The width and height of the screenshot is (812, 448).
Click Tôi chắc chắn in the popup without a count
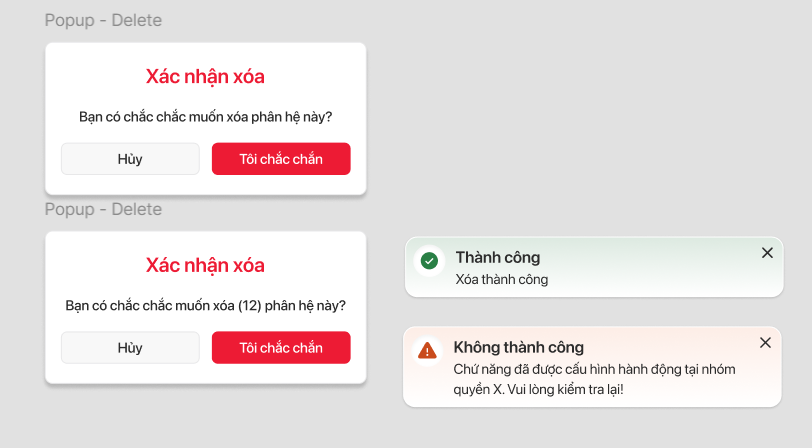click(281, 159)
